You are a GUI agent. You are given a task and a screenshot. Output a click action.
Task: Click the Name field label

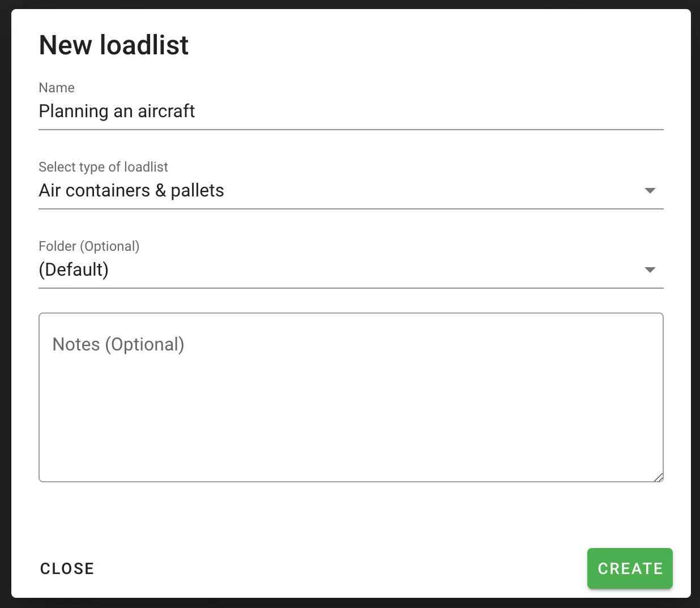tap(56, 88)
